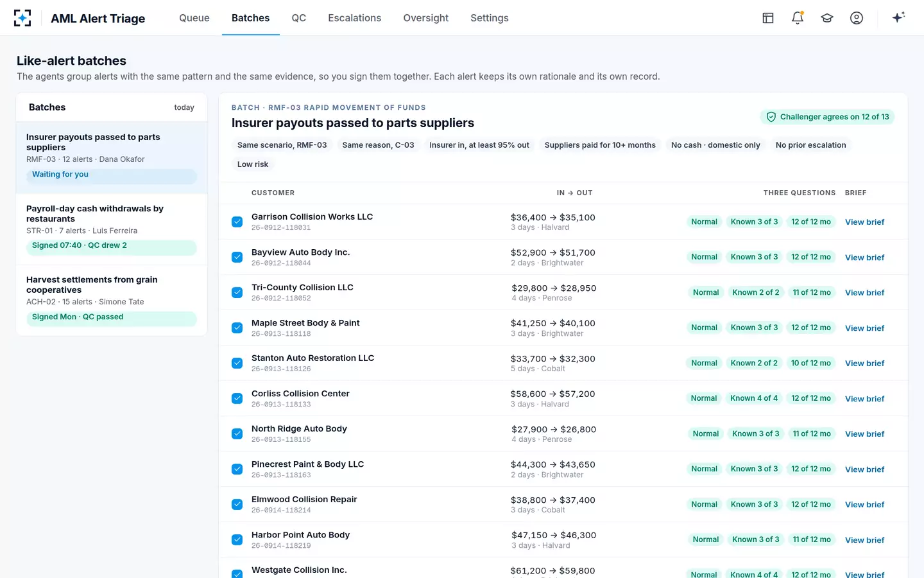The width and height of the screenshot is (924, 578).
Task: Go to the Escalations tab
Action: pyautogui.click(x=355, y=18)
